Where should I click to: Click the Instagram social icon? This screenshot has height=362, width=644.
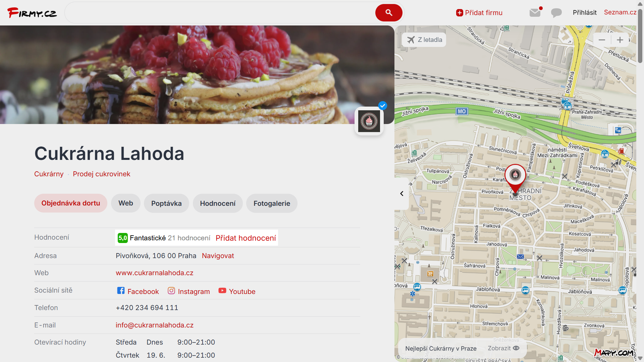[x=171, y=291]
